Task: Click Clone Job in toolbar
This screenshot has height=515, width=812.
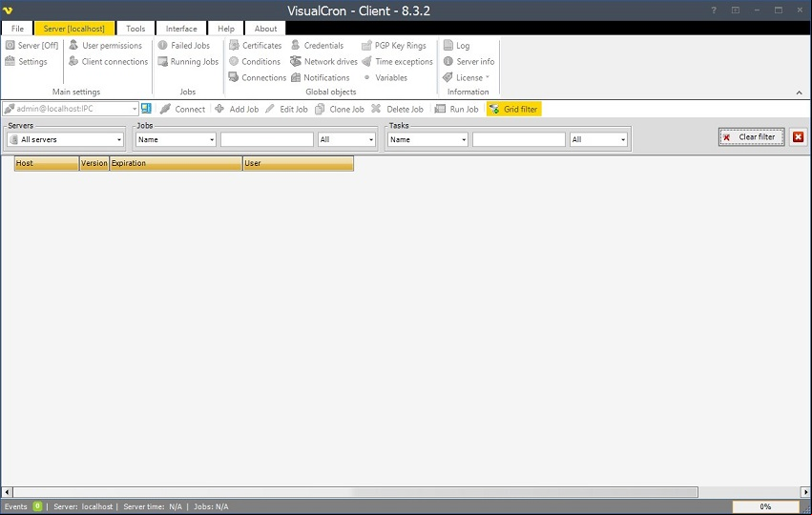Action: [340, 110]
